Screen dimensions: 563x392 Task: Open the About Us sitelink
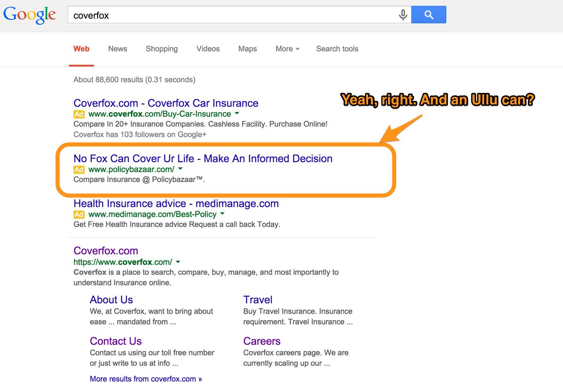tap(111, 300)
